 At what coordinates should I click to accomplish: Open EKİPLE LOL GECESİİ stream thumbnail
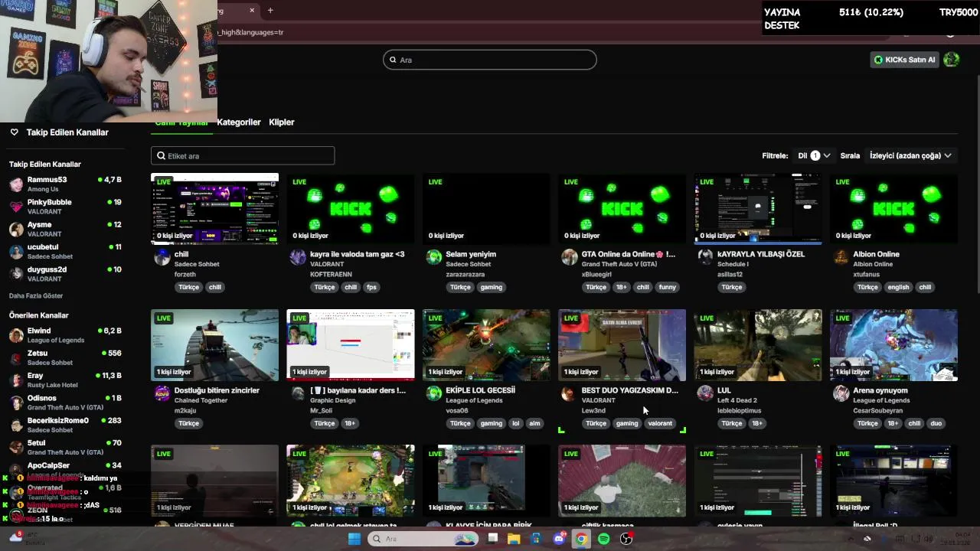486,345
